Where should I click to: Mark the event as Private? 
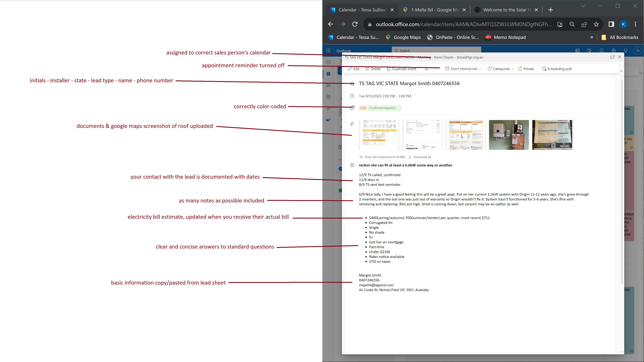pos(526,69)
